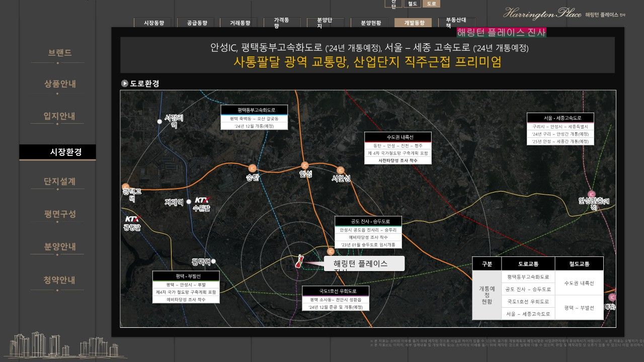Click the KTX 수원발 logo
This screenshot has width=644, height=362.
(x=203, y=200)
